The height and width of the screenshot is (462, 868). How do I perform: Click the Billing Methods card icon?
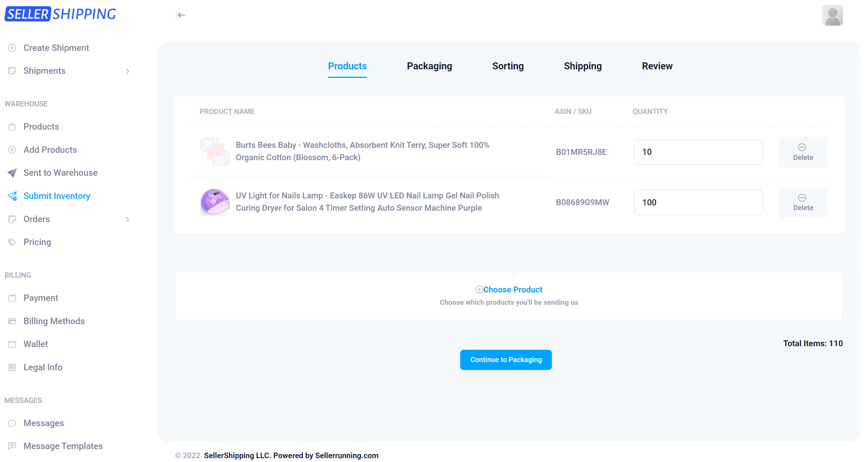[x=12, y=321]
